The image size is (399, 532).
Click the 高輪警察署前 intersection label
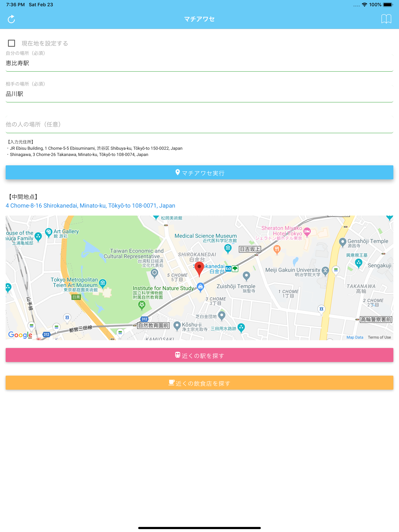376,319
